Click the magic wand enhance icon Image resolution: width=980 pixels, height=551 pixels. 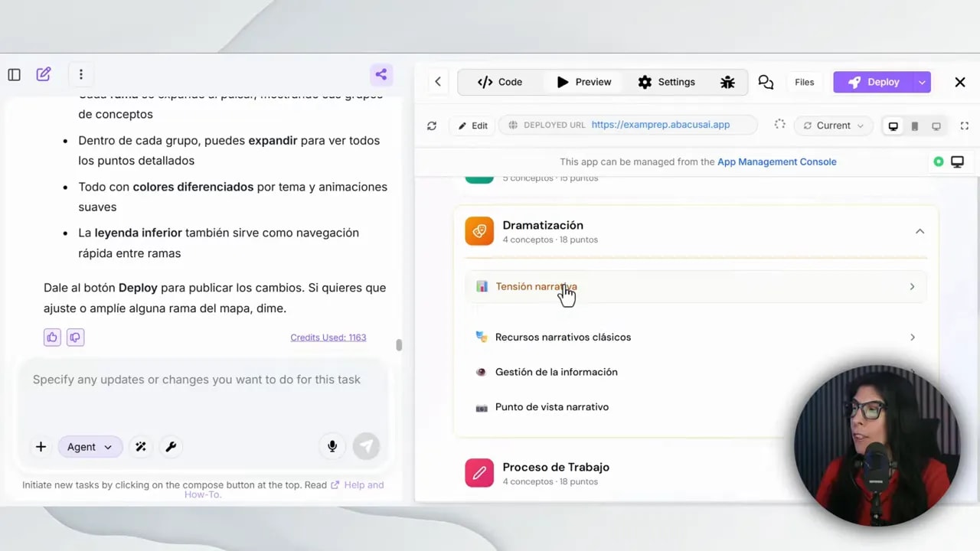pyautogui.click(x=141, y=447)
